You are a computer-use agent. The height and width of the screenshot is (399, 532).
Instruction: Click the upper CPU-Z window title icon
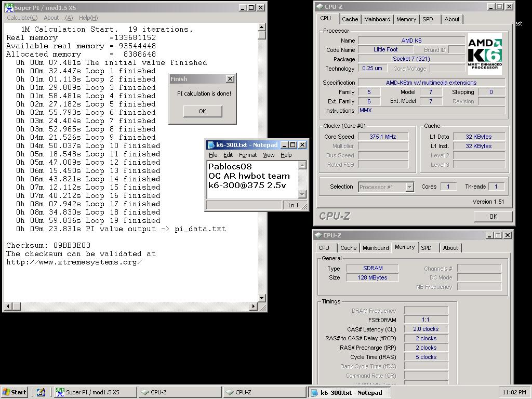[320, 6]
